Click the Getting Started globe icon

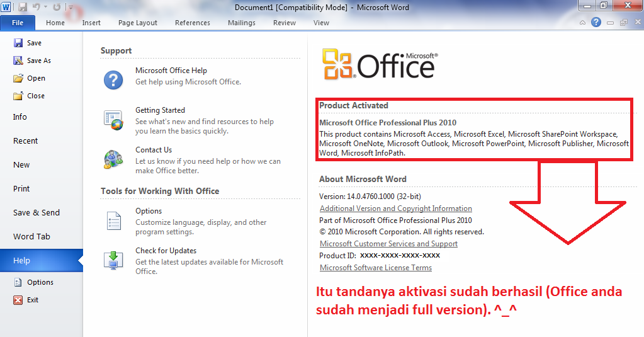point(113,120)
